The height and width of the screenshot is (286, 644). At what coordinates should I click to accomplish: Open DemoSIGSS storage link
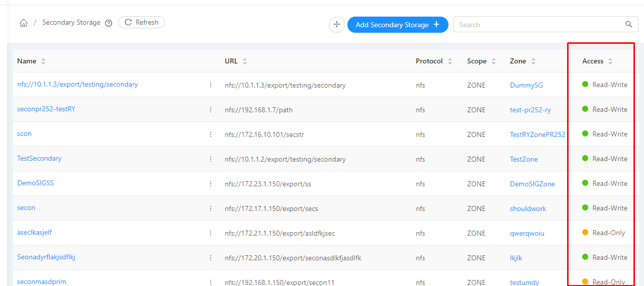[x=35, y=183]
